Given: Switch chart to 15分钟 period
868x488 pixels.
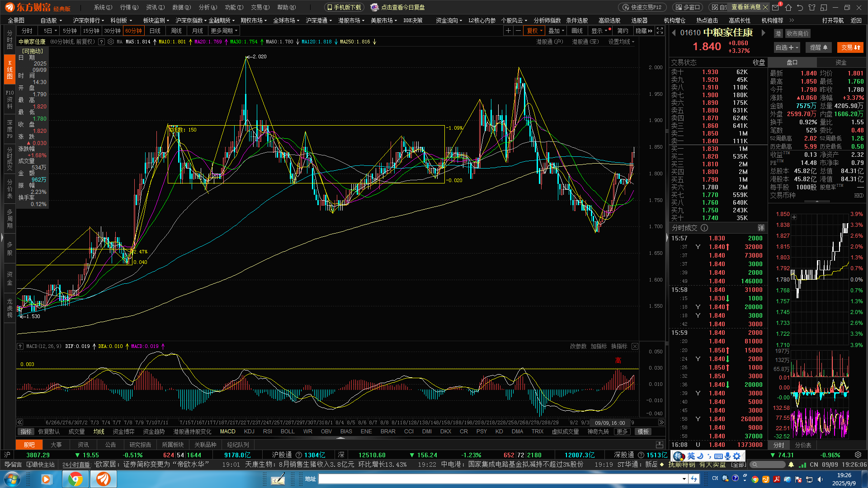Looking at the screenshot, I should [x=91, y=31].
